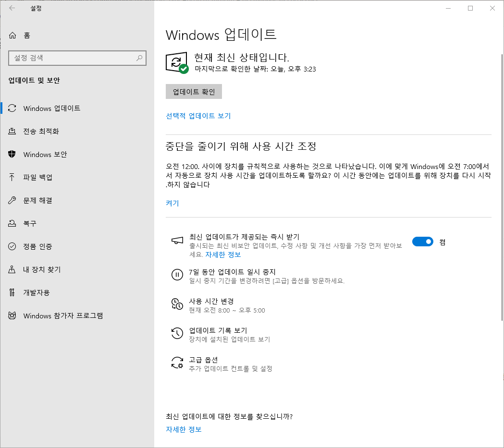Click the 켜기 link for active hours

[x=172, y=203]
